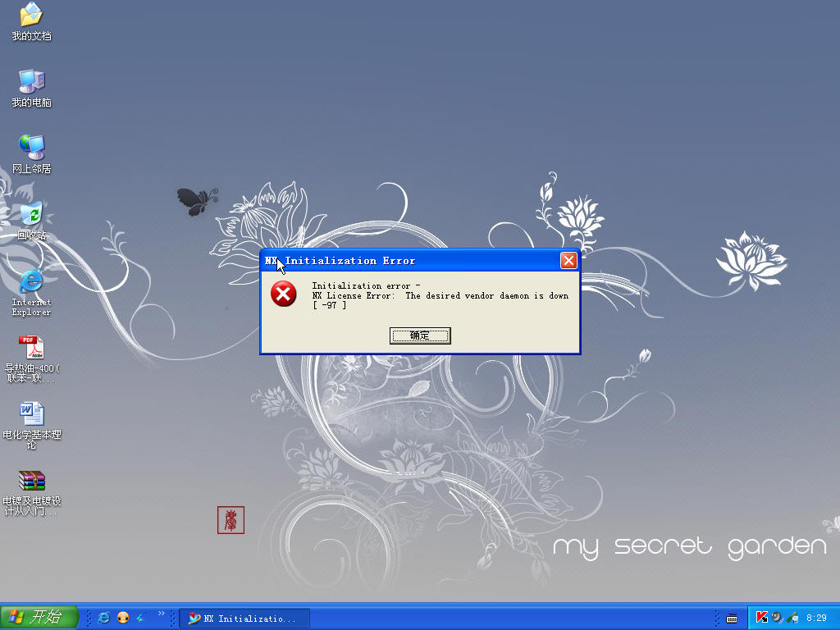Select the 电化学基本理论 Word document icon

coord(31,426)
